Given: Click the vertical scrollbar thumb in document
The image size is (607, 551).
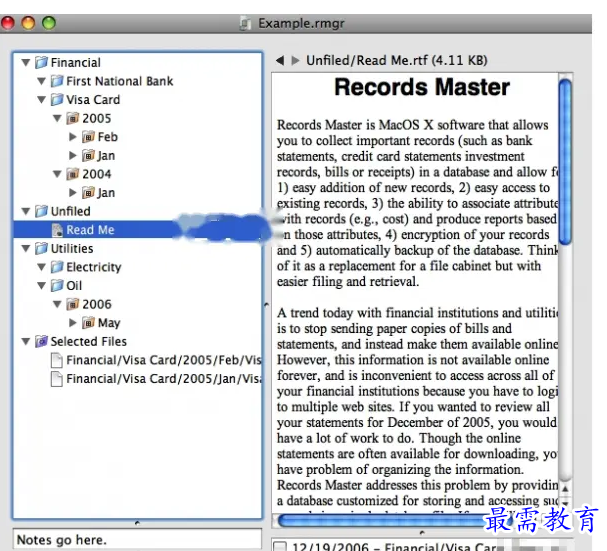Looking at the screenshot, I should [566, 161].
